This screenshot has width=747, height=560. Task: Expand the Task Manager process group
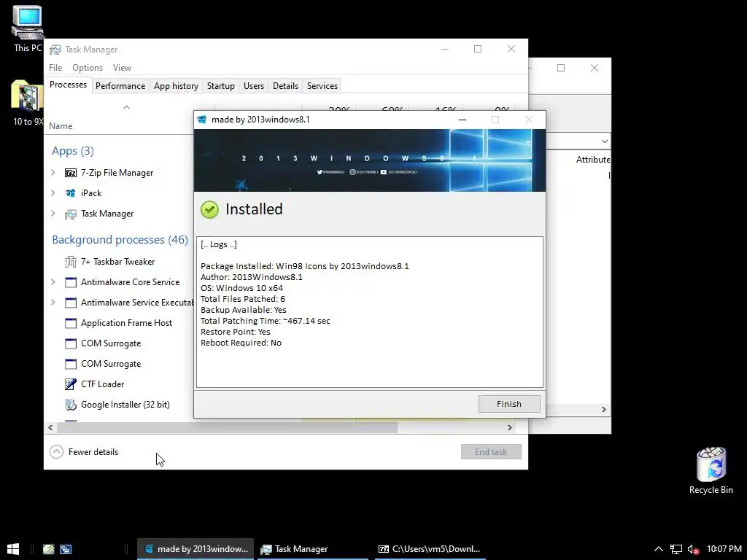point(53,214)
